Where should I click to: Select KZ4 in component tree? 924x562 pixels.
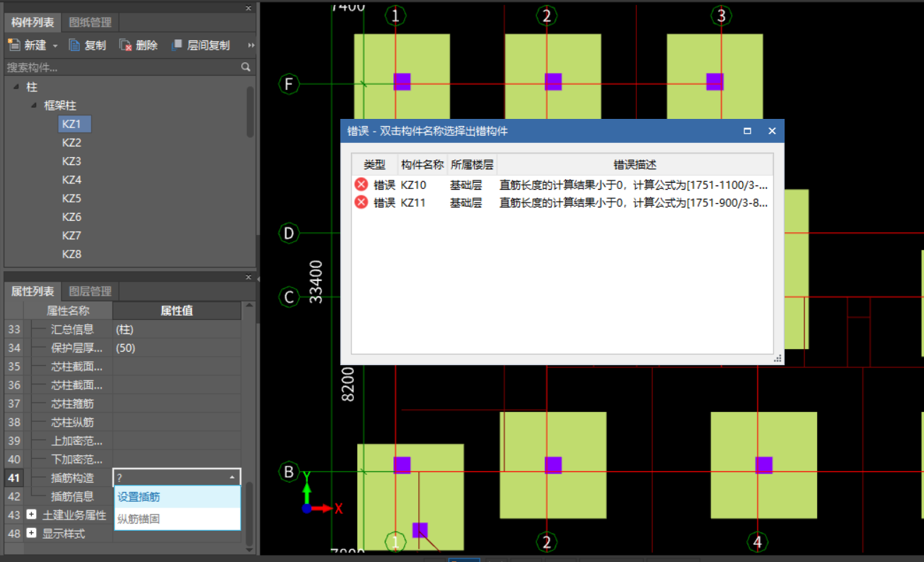coord(71,180)
